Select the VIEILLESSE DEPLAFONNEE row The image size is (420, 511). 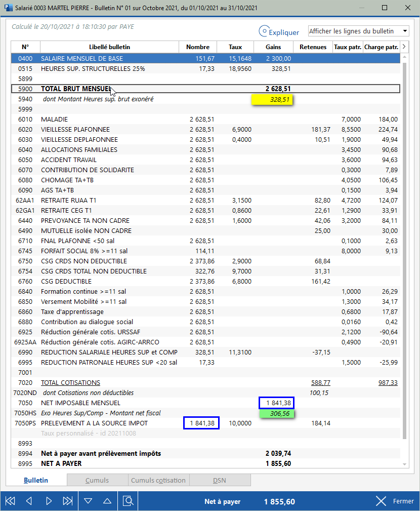click(x=205, y=139)
